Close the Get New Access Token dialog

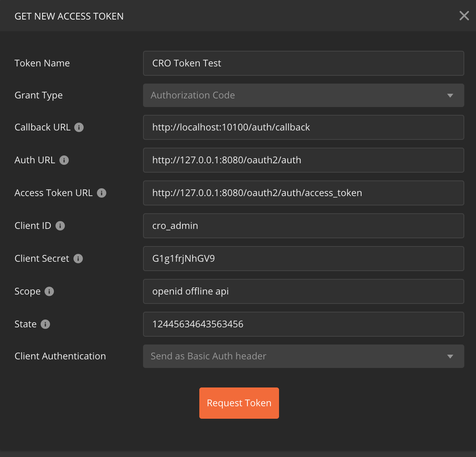click(464, 16)
